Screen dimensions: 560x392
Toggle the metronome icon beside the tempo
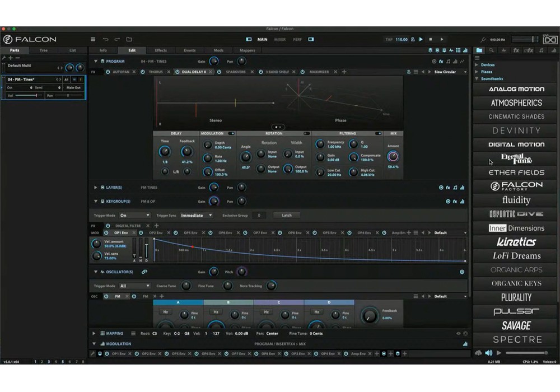413,39
